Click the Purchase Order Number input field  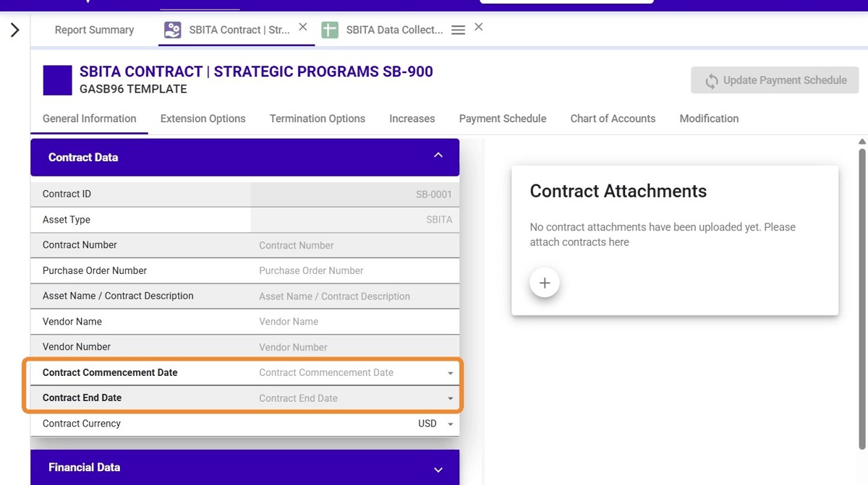point(354,271)
